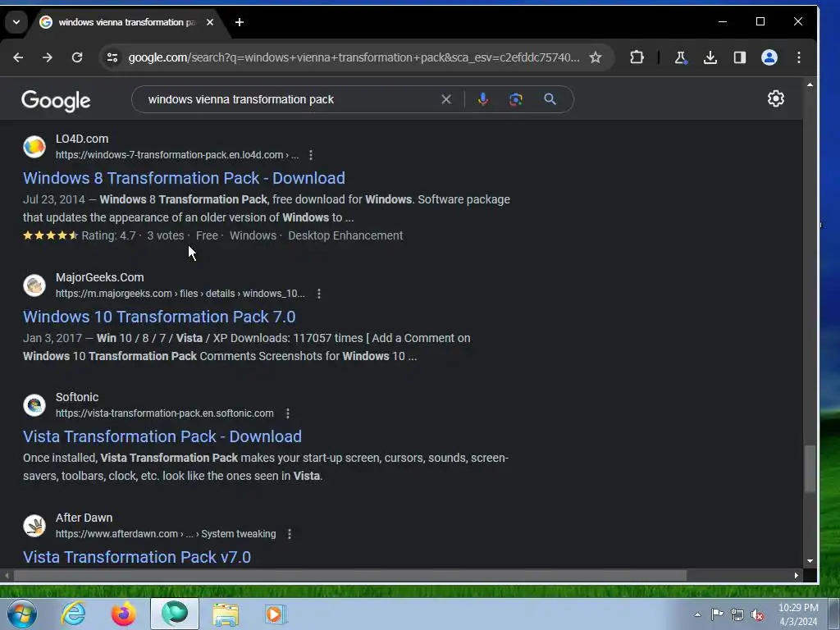Open Windows 10 Transformation Pack 7.0 link
Screen dimensions: 840x630
coord(159,317)
